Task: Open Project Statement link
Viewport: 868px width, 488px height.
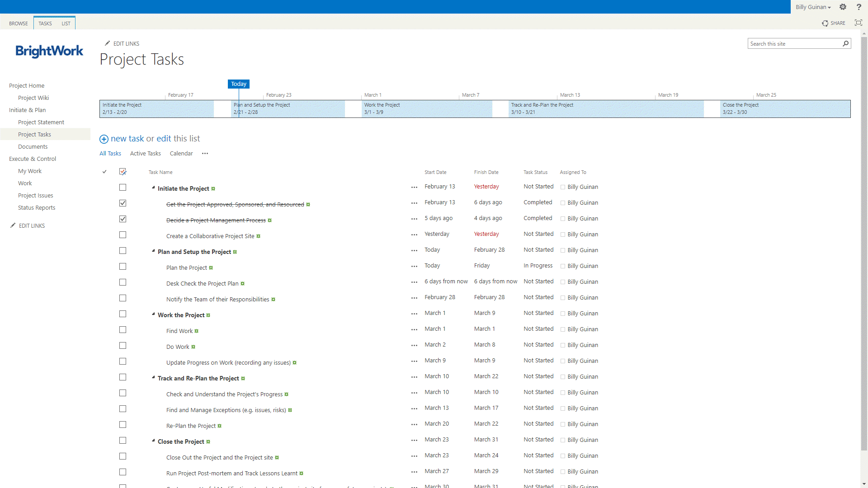Action: point(41,122)
